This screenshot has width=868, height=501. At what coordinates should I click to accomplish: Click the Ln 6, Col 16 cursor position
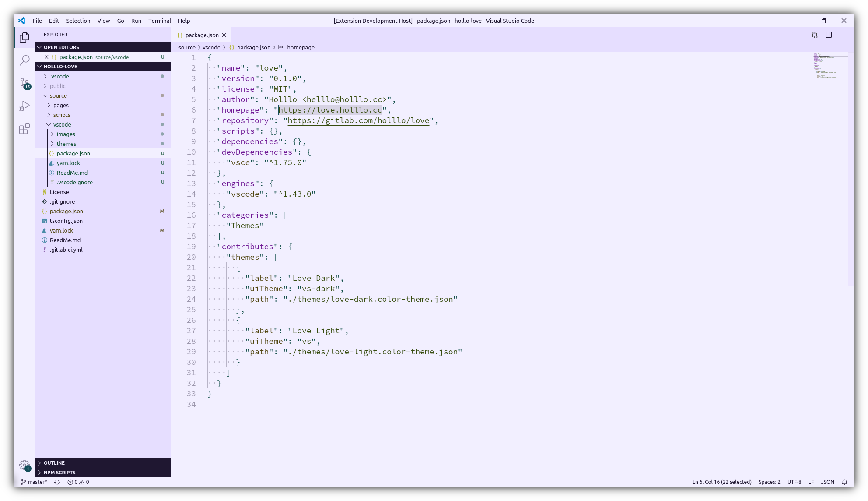click(x=722, y=482)
